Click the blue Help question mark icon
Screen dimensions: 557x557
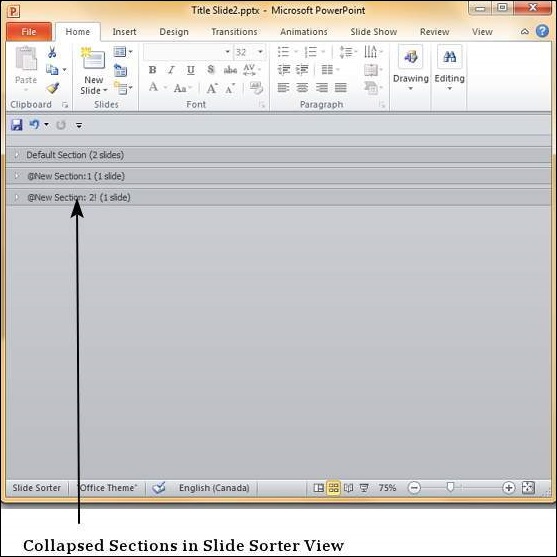click(x=542, y=31)
